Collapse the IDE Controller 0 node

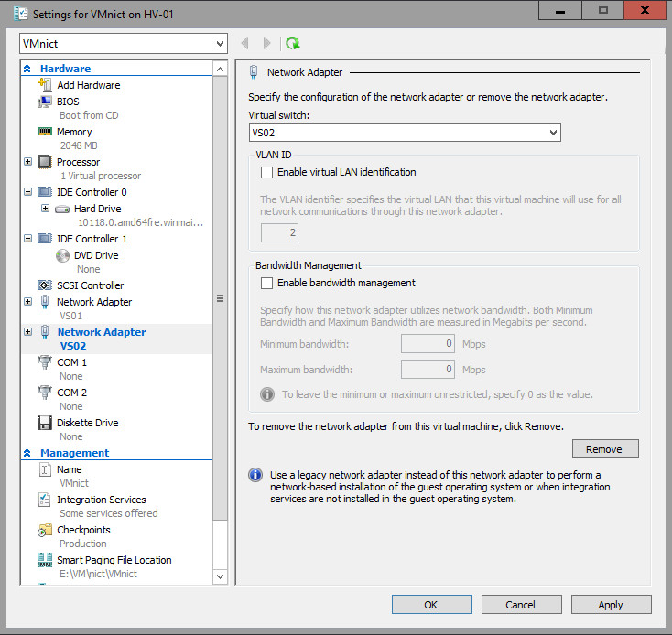click(x=27, y=191)
